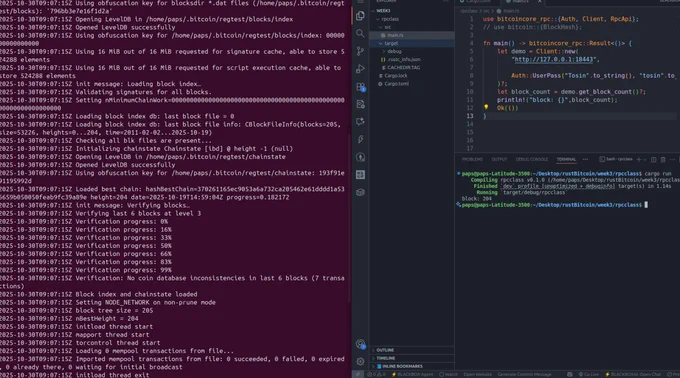Click Watch in the status bar
Screen dimensions: 680x378
point(448,375)
